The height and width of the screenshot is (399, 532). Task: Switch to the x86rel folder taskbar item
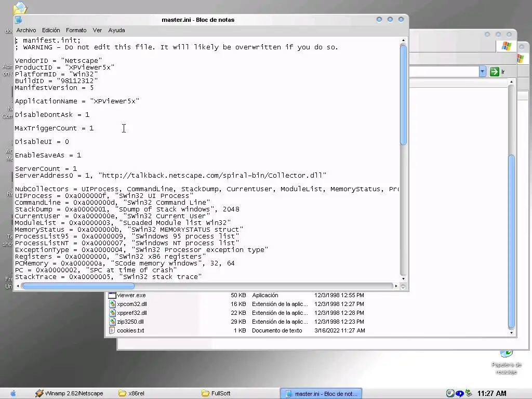tap(131, 393)
